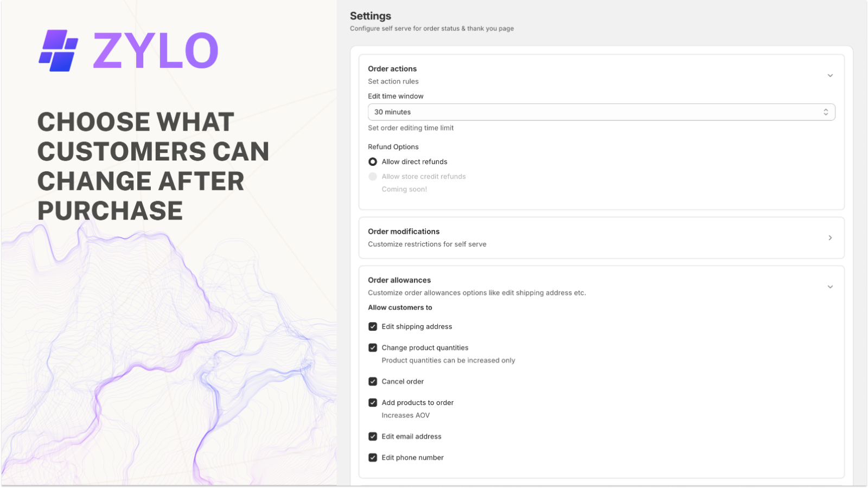Image resolution: width=868 pixels, height=488 pixels.
Task: Uncheck the Cancel order checkbox
Action: tap(373, 381)
